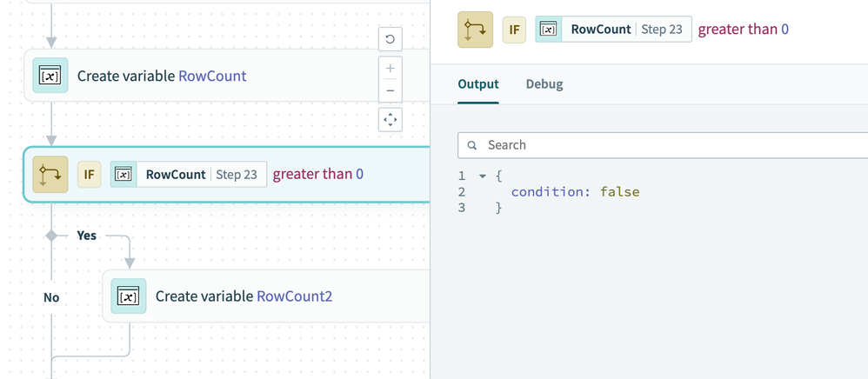Click the variable icon on the RowCount2 step
Image resolution: width=868 pixels, height=379 pixels.
[129, 296]
